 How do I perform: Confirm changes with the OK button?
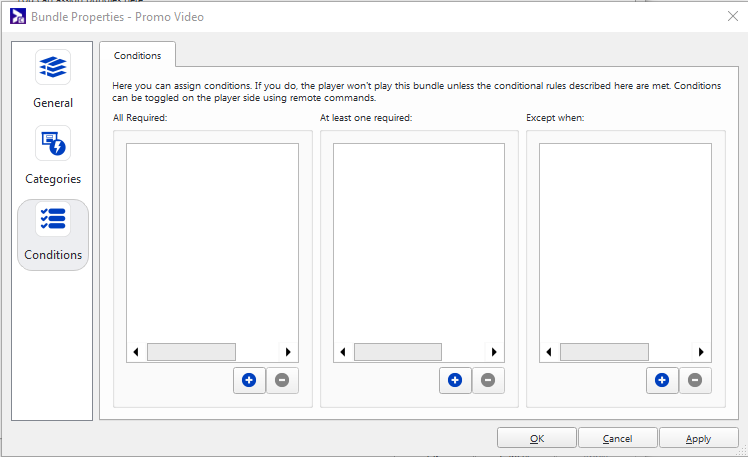(x=537, y=438)
